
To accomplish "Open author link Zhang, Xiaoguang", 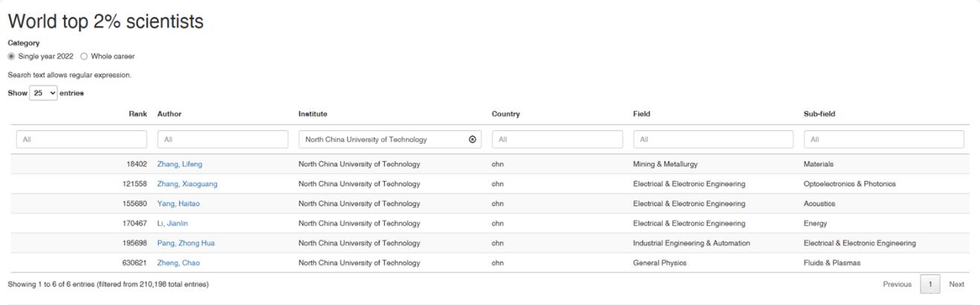I will pos(187,184).
